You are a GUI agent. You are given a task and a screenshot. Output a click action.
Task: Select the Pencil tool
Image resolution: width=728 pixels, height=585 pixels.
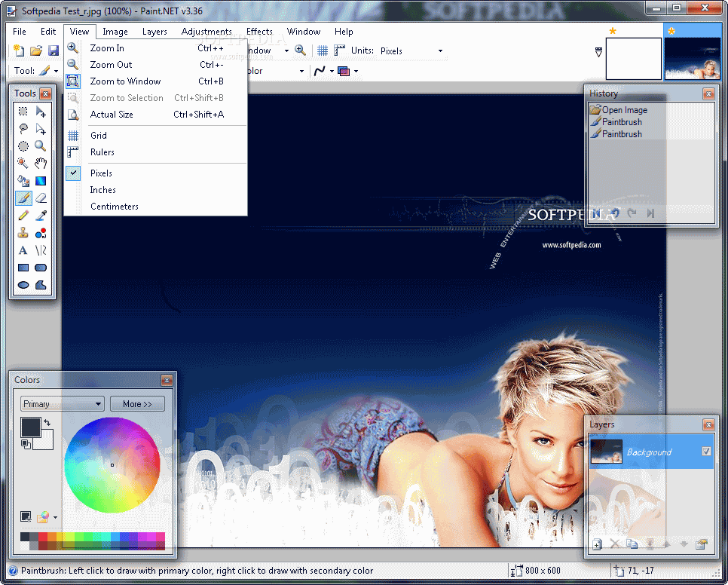(x=23, y=216)
